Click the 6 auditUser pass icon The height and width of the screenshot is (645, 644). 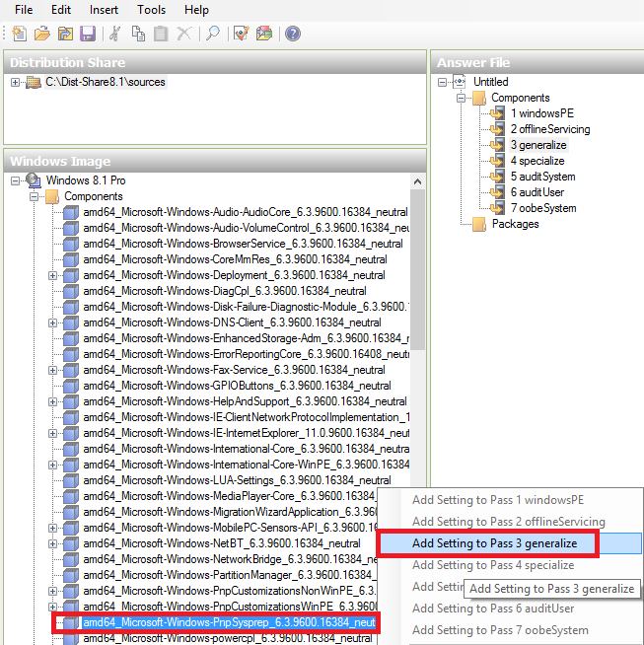coord(497,192)
